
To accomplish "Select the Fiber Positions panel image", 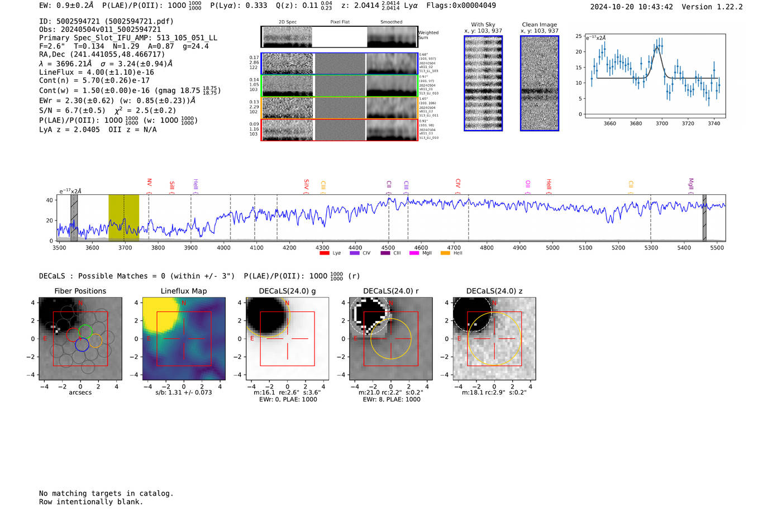I will click(80, 338).
